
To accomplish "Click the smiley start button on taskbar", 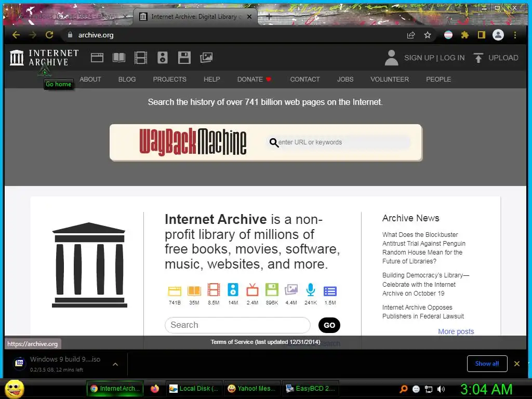I will (14, 389).
